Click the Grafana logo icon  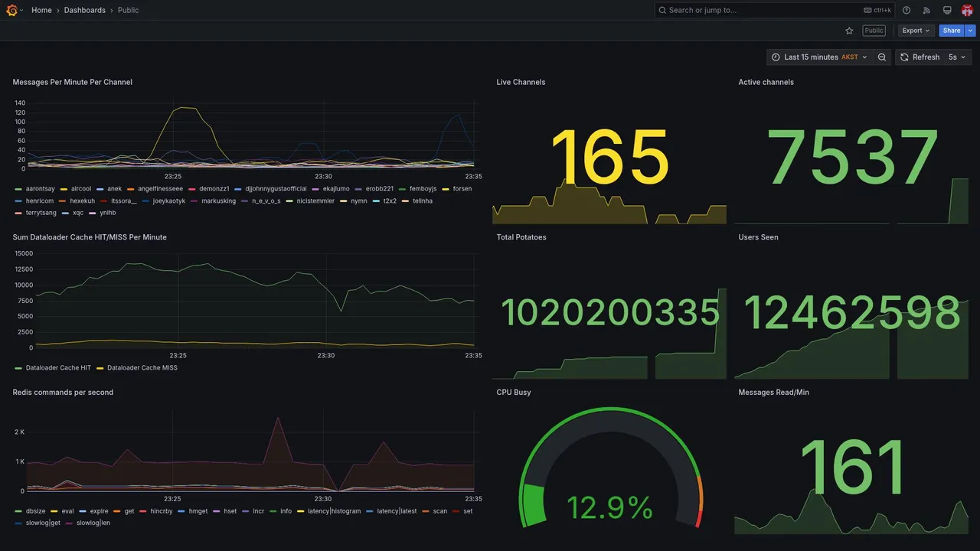[11, 10]
